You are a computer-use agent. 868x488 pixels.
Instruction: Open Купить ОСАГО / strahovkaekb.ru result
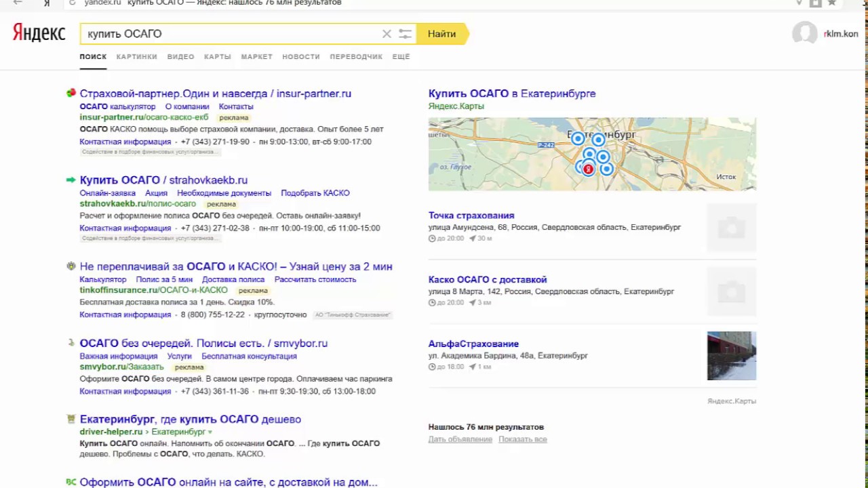pos(163,180)
